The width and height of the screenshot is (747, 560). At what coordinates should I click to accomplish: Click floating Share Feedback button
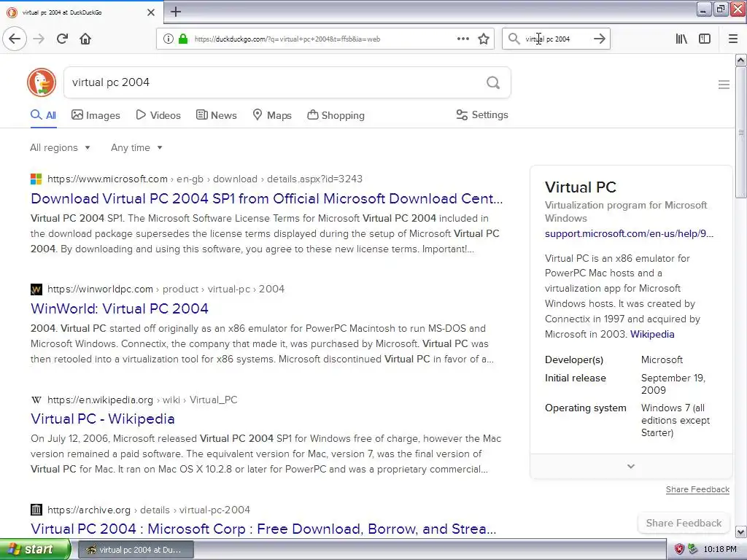pos(684,523)
